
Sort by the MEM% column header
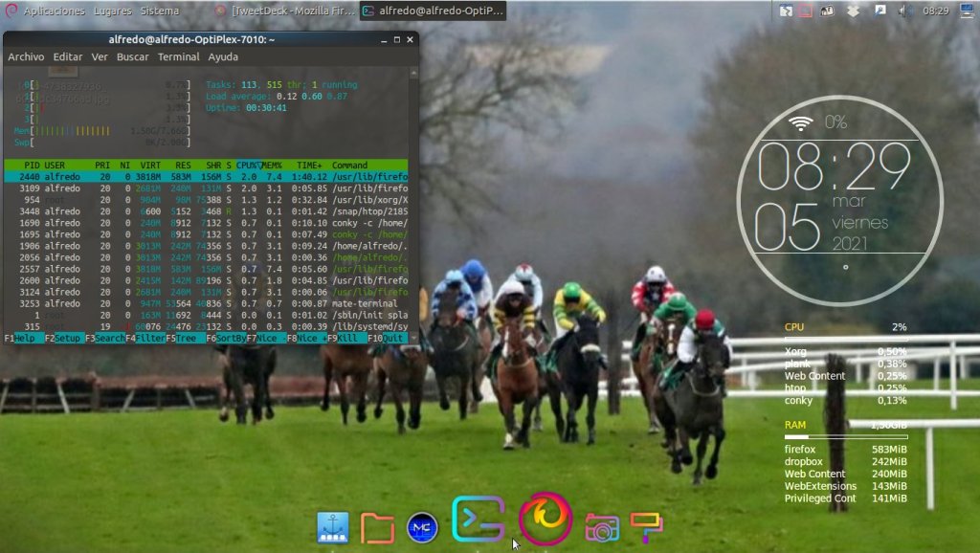tap(271, 166)
